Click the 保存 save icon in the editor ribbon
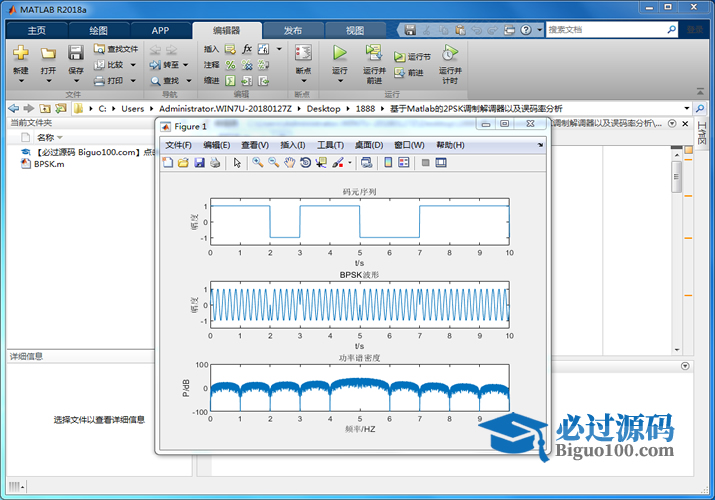Viewport: 715px width, 500px height. click(x=76, y=58)
